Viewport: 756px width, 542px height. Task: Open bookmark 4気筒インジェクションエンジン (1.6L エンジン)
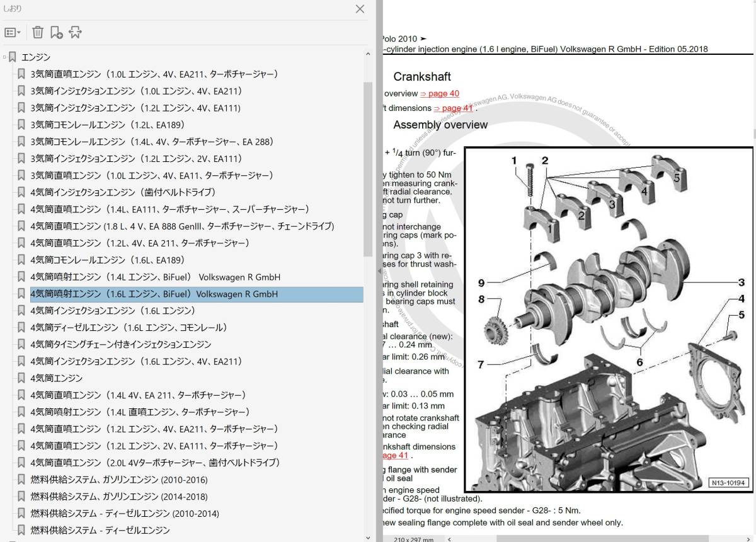[113, 311]
